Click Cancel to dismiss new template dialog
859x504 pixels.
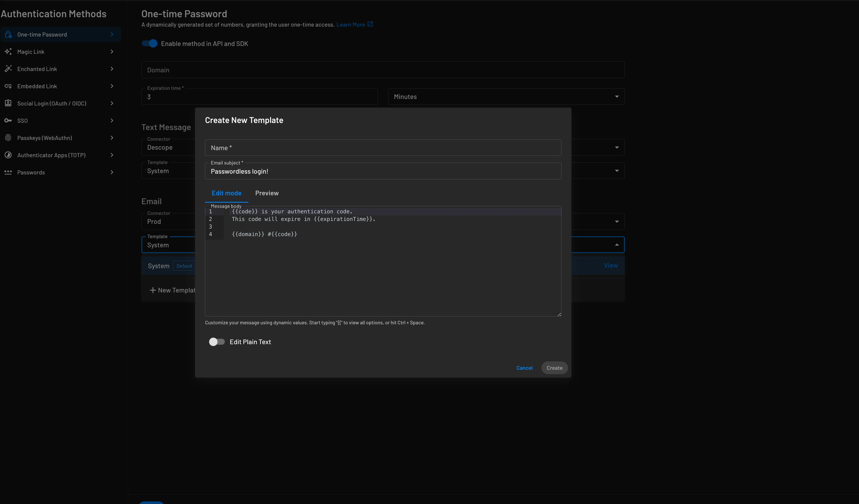click(x=524, y=367)
